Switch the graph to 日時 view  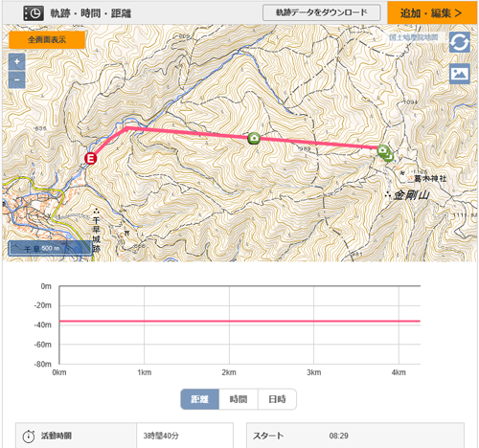tap(277, 399)
